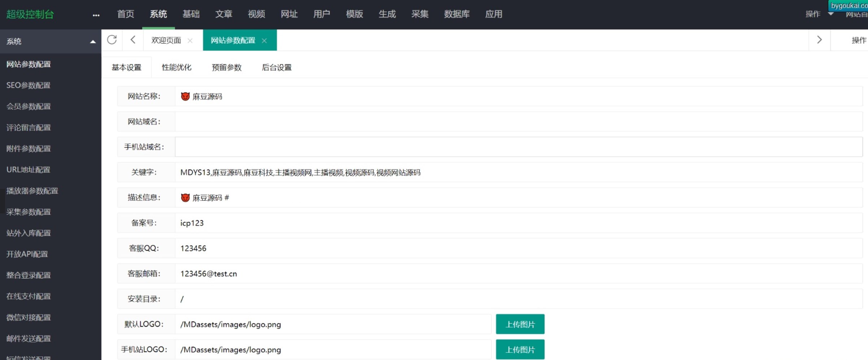Open the 用户 top menu
The width and height of the screenshot is (868, 360).
[322, 14]
